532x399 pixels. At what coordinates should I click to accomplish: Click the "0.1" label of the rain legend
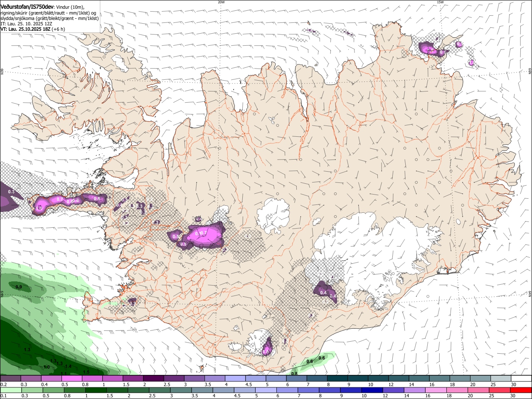(4, 396)
